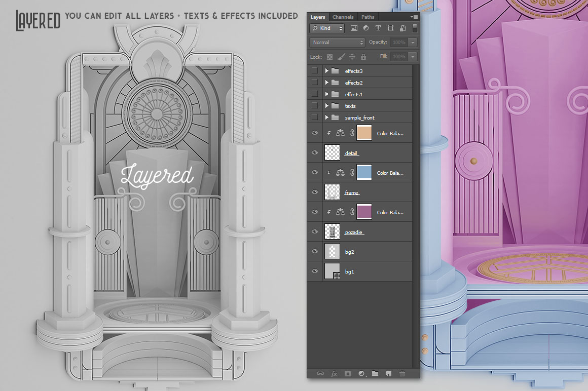Viewport: 588px width, 391px height.
Task: Show the effects3 group visibility box
Action: (x=315, y=71)
